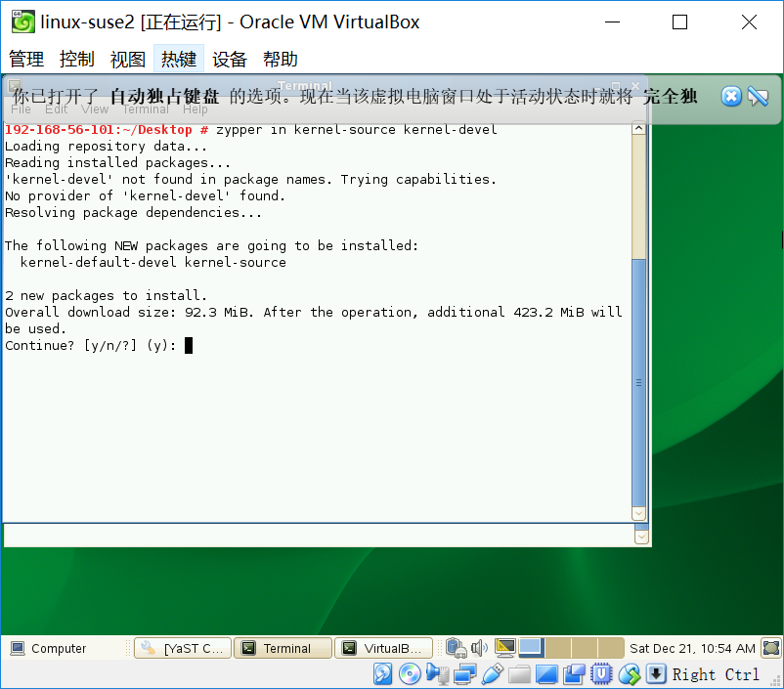Click the Computer monitor icon on the guest panel
Screen dimensions: 784x689
tap(18, 649)
